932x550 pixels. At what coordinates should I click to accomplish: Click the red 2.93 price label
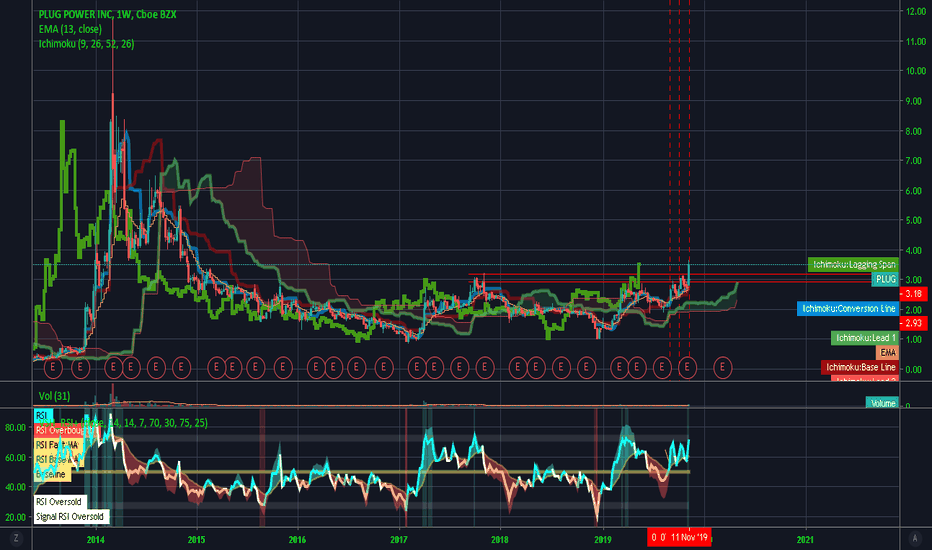[914, 323]
